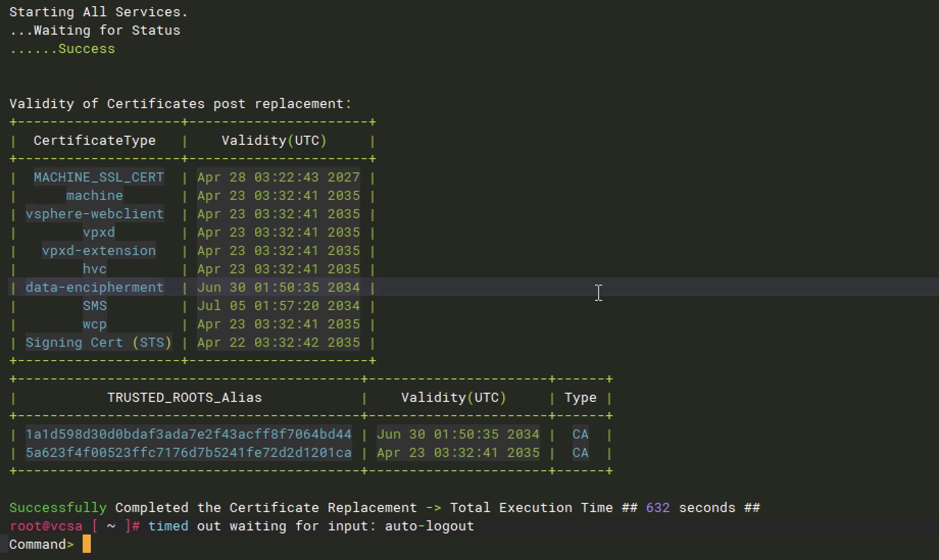Click the 'wcp' certificate name
This screenshot has width=939, height=560.
95,324
